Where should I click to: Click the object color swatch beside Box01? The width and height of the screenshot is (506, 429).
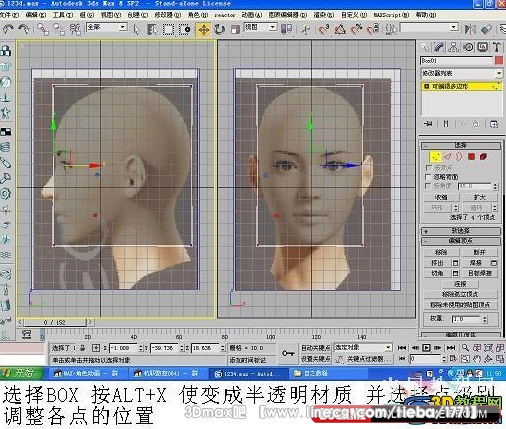coord(499,61)
